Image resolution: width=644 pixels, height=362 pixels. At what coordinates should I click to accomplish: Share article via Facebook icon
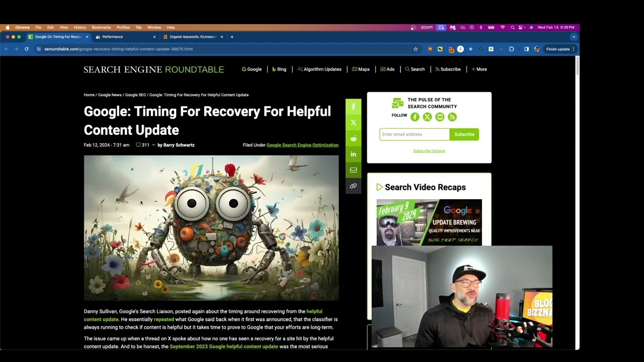pyautogui.click(x=353, y=107)
